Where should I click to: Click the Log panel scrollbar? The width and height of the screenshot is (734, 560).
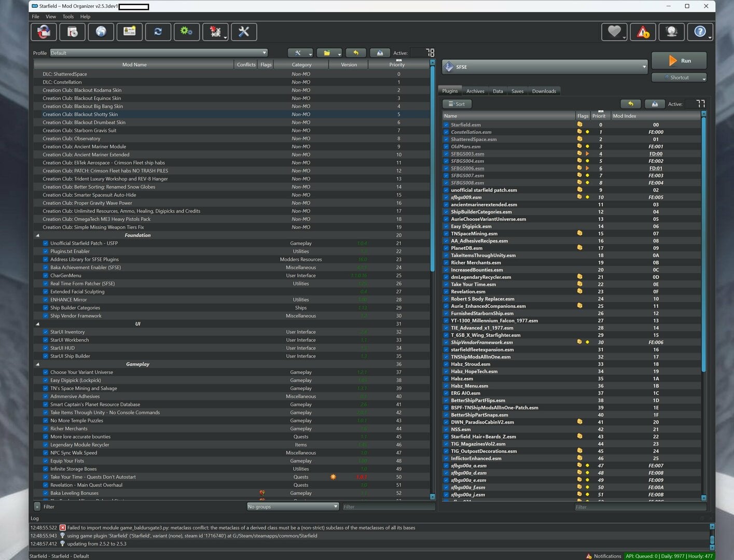pos(712,540)
